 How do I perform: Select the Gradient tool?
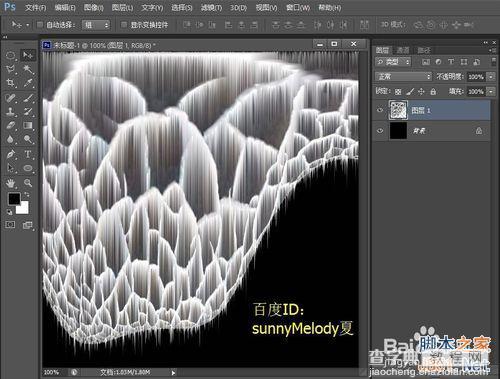[x=28, y=125]
